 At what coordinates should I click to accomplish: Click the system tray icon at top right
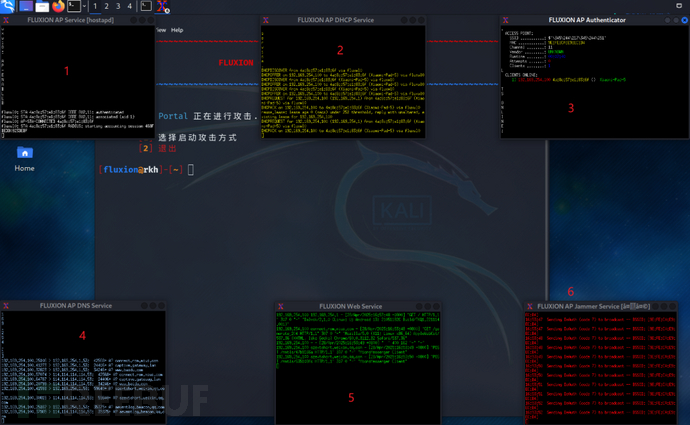pos(679,6)
